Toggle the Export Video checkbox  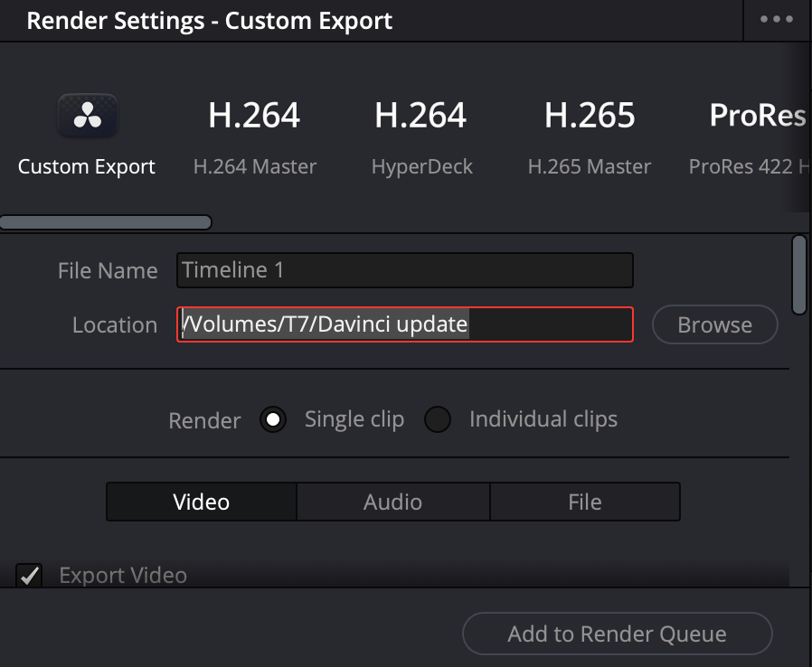(31, 575)
